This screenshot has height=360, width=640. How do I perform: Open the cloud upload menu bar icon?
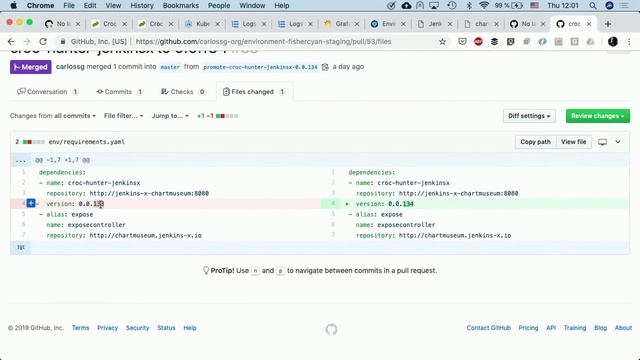point(407,5)
